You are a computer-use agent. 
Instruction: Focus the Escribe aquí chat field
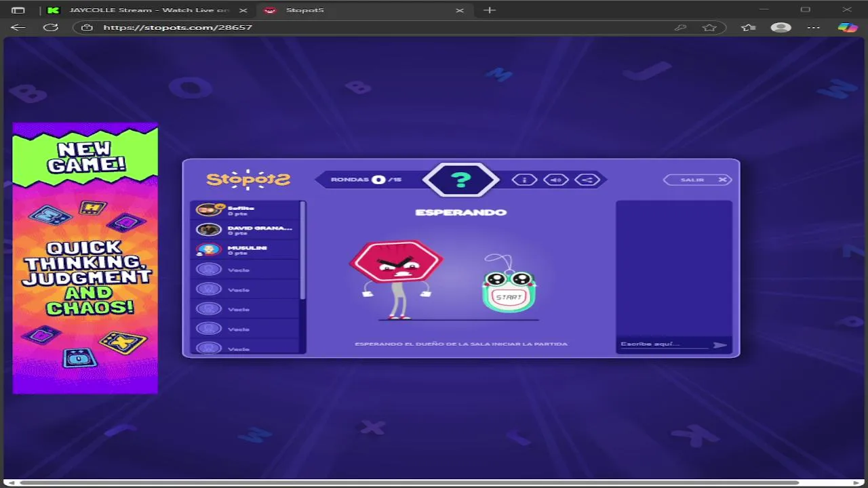tap(663, 344)
